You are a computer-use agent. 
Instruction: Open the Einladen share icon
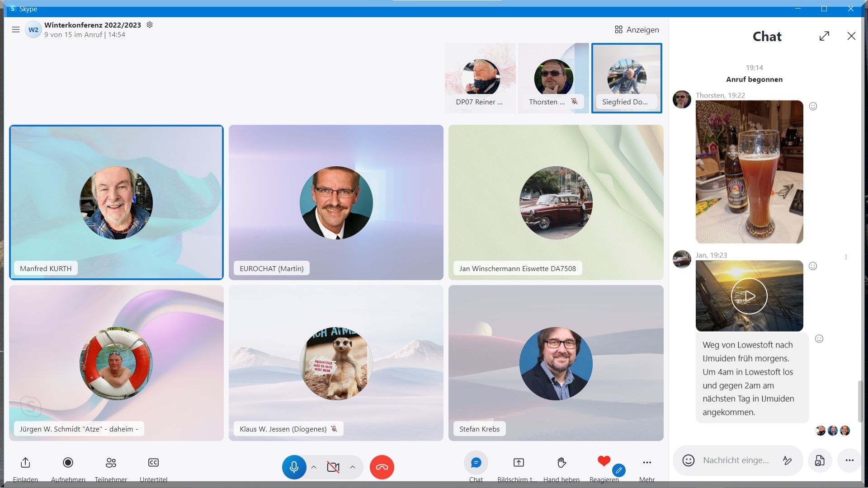tap(25, 463)
